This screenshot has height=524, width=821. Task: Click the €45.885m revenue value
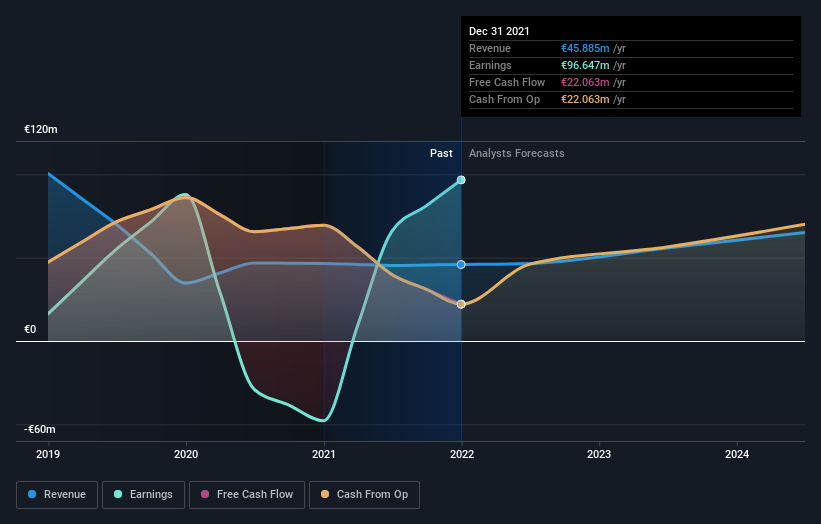585,48
